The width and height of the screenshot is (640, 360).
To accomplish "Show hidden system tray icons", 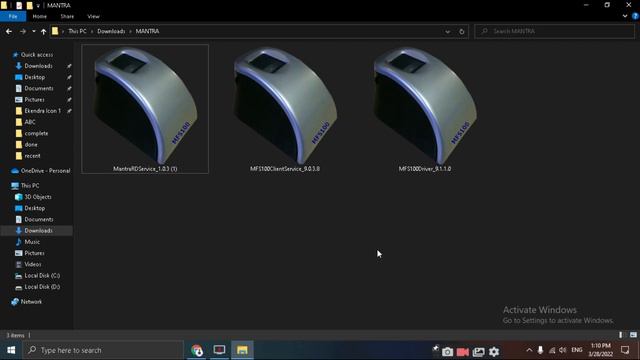I will [529, 350].
